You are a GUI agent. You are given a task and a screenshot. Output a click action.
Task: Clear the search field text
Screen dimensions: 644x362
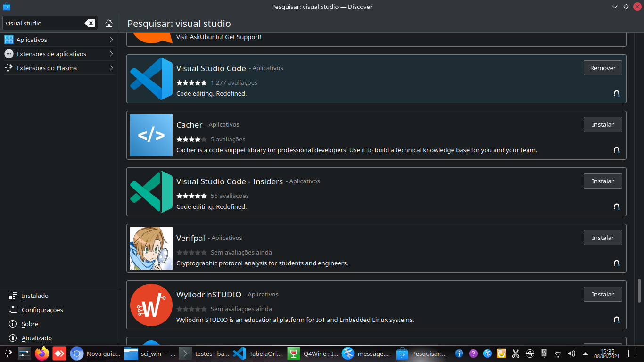90,23
